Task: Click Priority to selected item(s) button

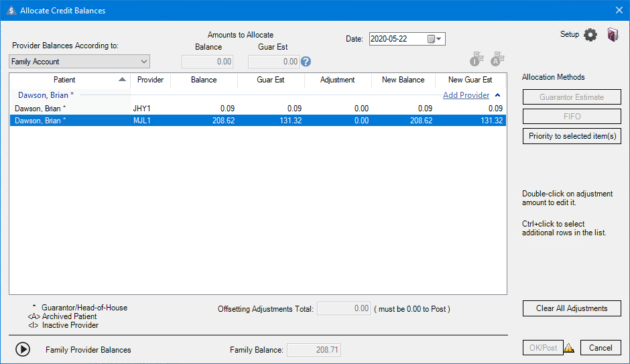Action: point(572,136)
